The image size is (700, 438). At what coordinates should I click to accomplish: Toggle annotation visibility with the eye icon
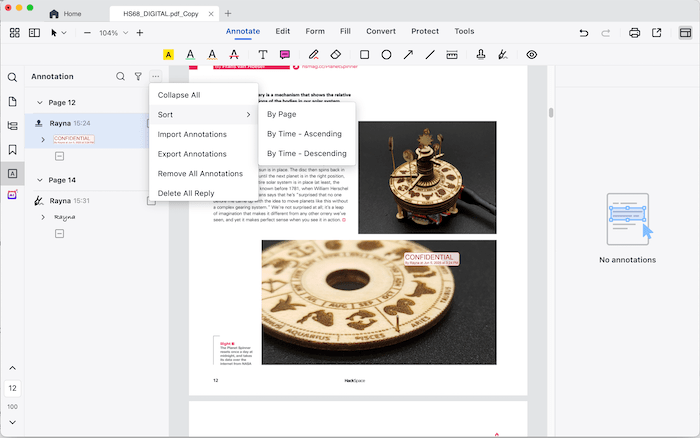531,54
